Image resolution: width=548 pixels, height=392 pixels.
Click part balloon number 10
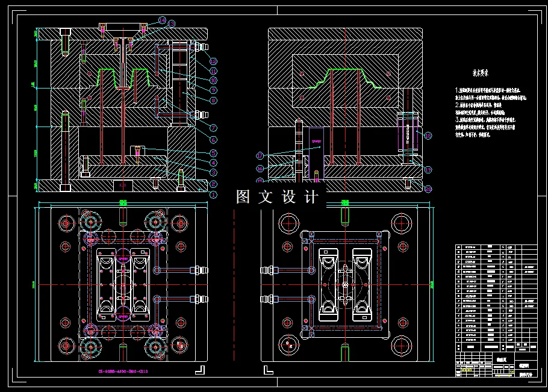(213, 80)
